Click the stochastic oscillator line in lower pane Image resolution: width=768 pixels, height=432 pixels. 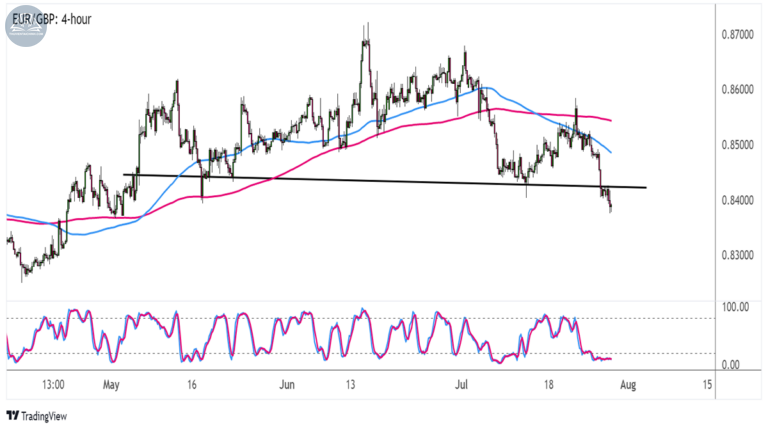309,336
